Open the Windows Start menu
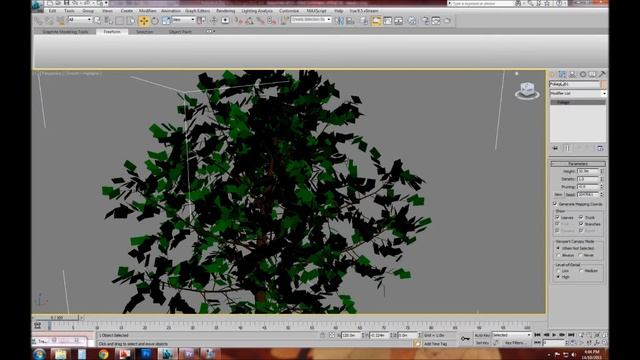Image resolution: width=640 pixels, height=360 pixels. (x=39, y=354)
